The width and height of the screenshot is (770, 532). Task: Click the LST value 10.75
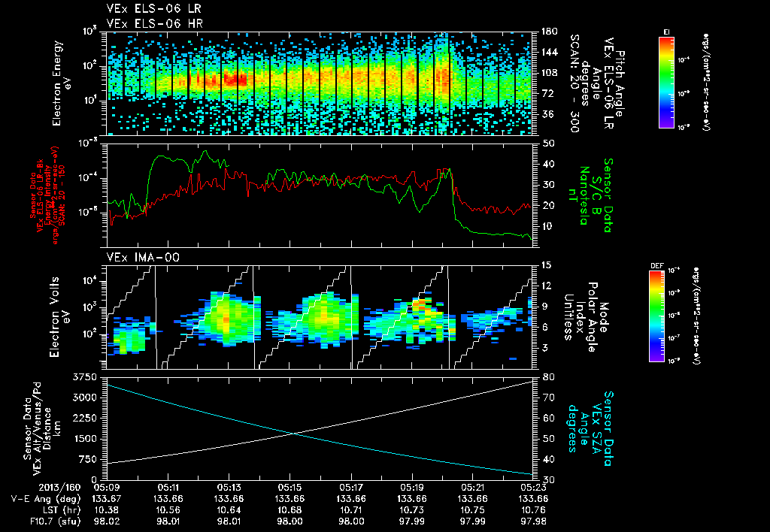[x=473, y=510]
